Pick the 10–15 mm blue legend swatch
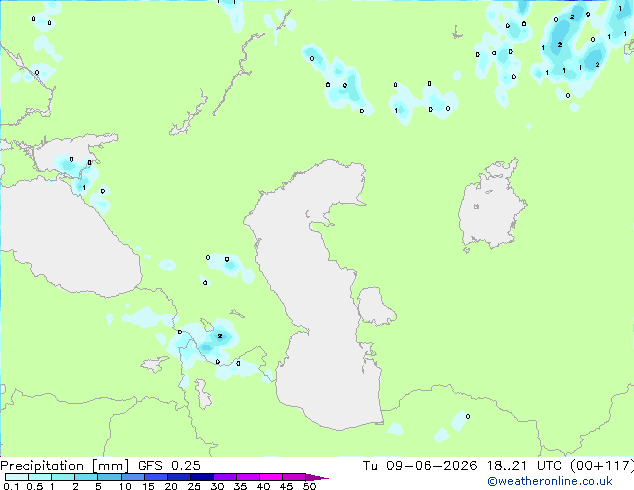The height and width of the screenshot is (490, 634). 133,477
